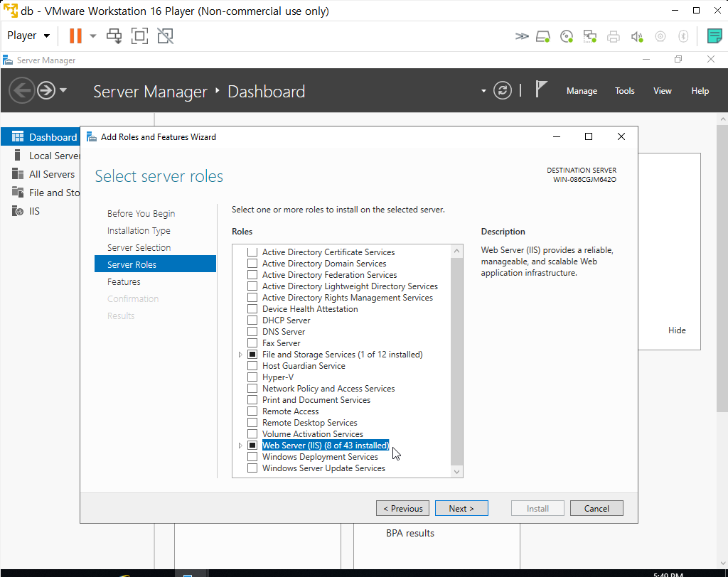Click the VMware camera device icon
Viewport: 728px width, 577px height.
click(x=660, y=36)
